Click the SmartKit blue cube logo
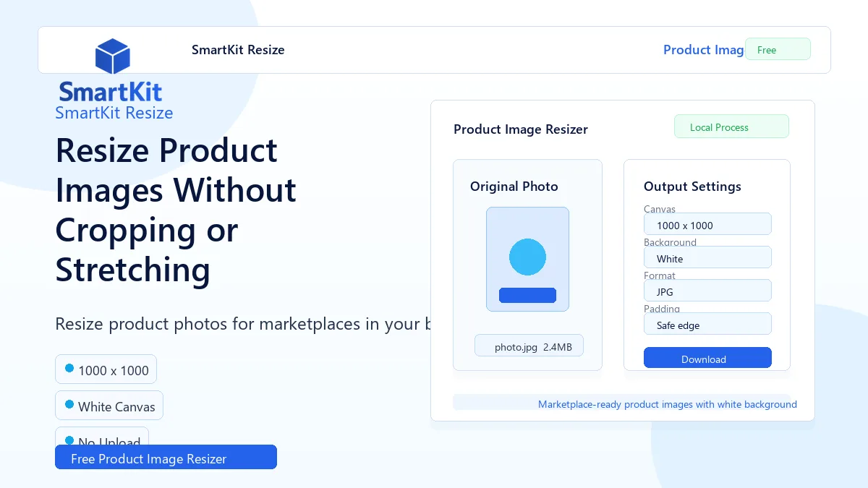 (112, 57)
